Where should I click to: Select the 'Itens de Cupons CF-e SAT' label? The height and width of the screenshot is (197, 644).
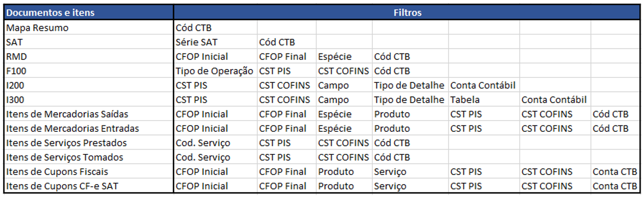point(62,187)
